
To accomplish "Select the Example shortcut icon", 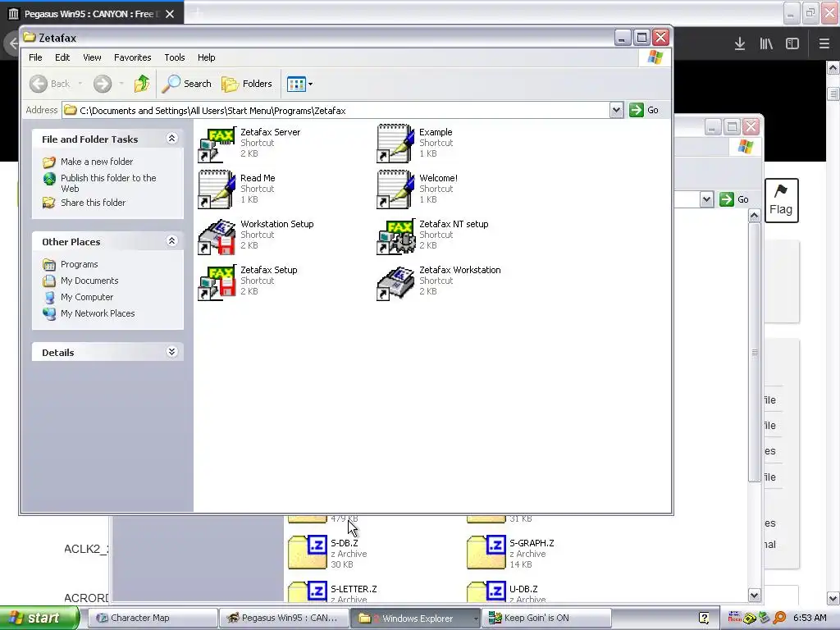I will (395, 144).
